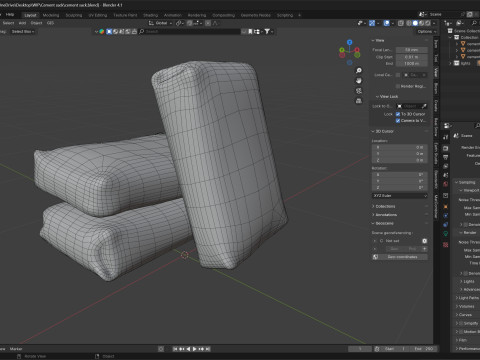Switch perspective/orthographic grid gizmo icon
This screenshot has width=480, height=360.
tap(359, 100)
